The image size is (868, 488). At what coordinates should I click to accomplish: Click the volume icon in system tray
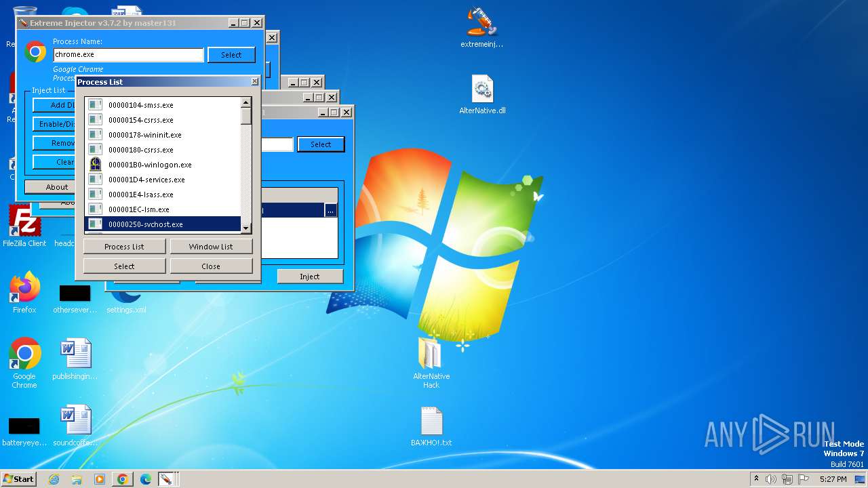771,479
